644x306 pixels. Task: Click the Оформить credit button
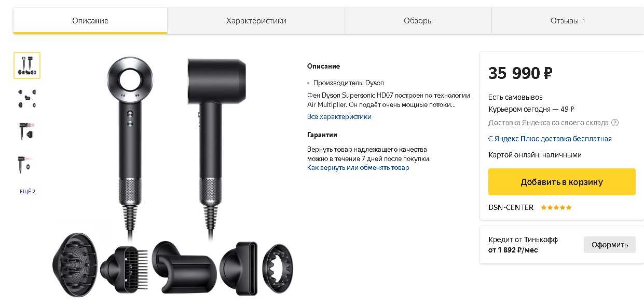[610, 245]
